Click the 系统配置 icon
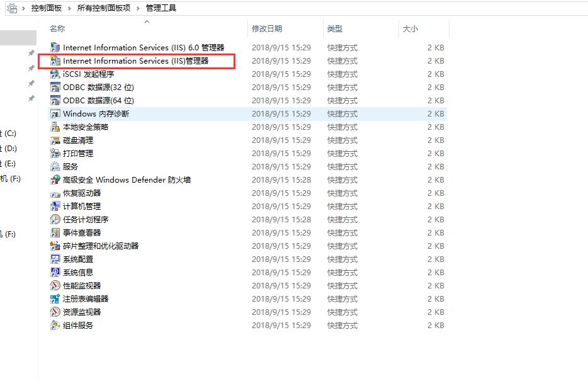The width and height of the screenshot is (588, 381). (55, 259)
